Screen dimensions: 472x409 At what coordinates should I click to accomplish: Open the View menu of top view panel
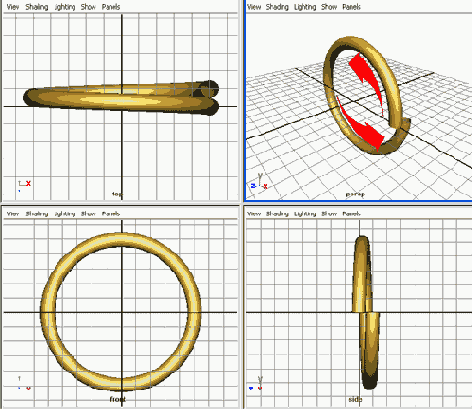pyautogui.click(x=13, y=7)
